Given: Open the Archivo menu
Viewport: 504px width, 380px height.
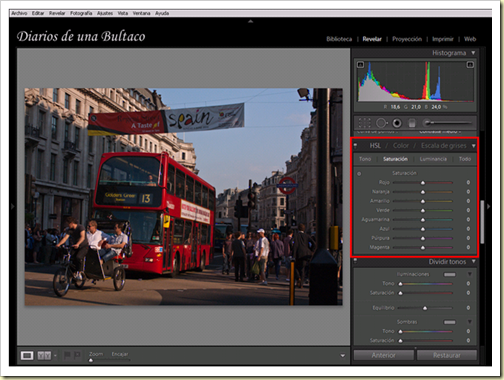Looking at the screenshot, I should [x=19, y=13].
